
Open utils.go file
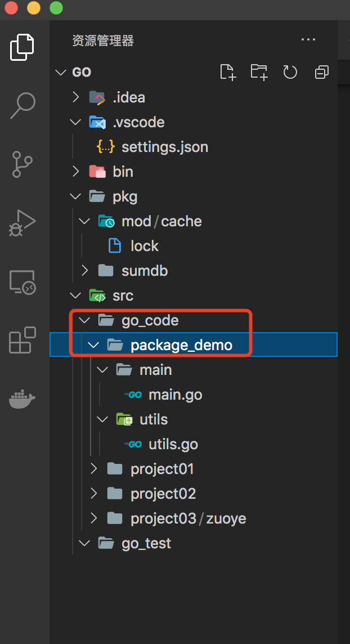[x=173, y=444]
